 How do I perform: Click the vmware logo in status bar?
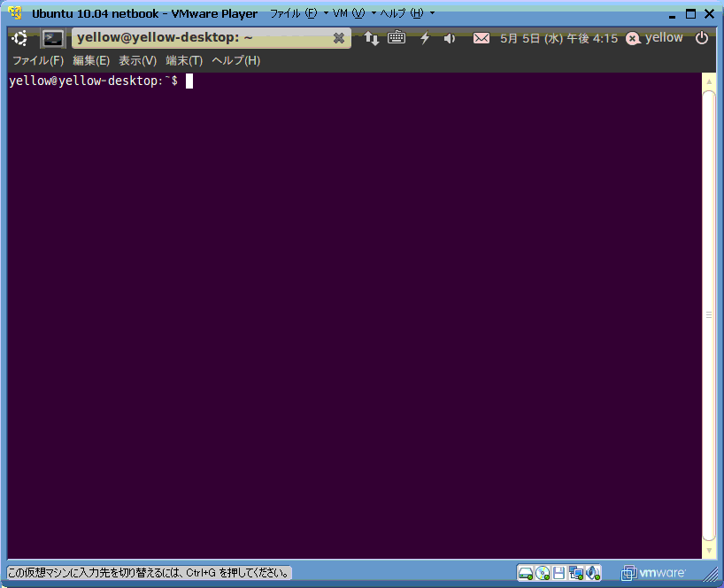tap(653, 573)
